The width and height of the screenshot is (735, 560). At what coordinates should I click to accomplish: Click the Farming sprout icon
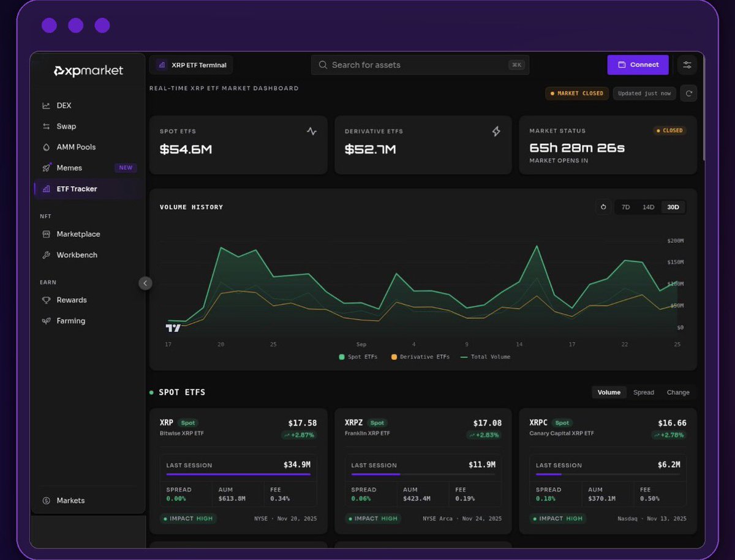(46, 321)
